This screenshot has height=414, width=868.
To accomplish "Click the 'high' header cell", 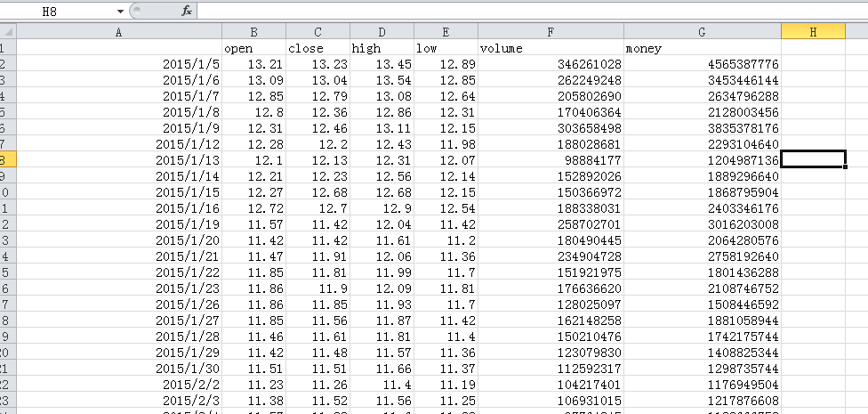I will (x=382, y=48).
